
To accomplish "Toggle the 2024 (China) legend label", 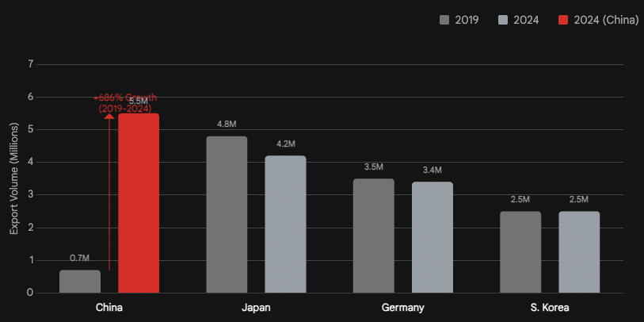I will click(x=606, y=20).
